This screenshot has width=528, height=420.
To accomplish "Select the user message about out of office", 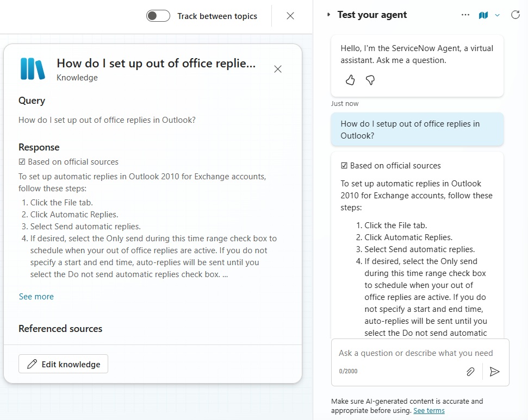I will pos(417,129).
